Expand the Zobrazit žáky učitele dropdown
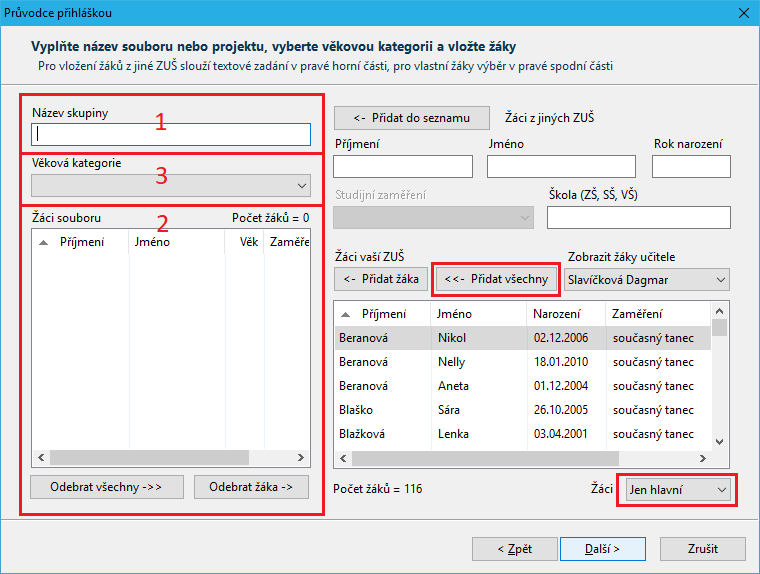Viewport: 760px width, 574px height. click(x=647, y=280)
